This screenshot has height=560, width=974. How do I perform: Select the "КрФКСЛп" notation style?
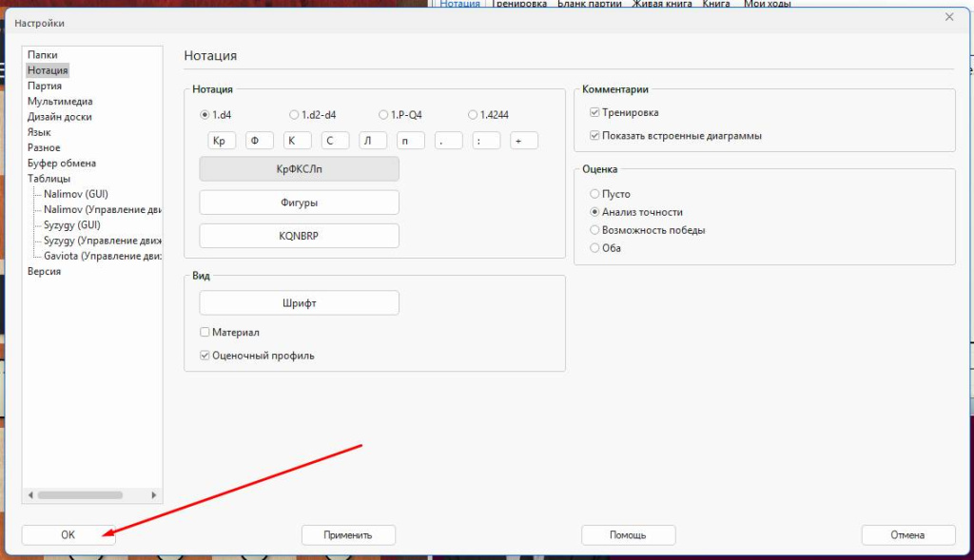click(x=298, y=168)
